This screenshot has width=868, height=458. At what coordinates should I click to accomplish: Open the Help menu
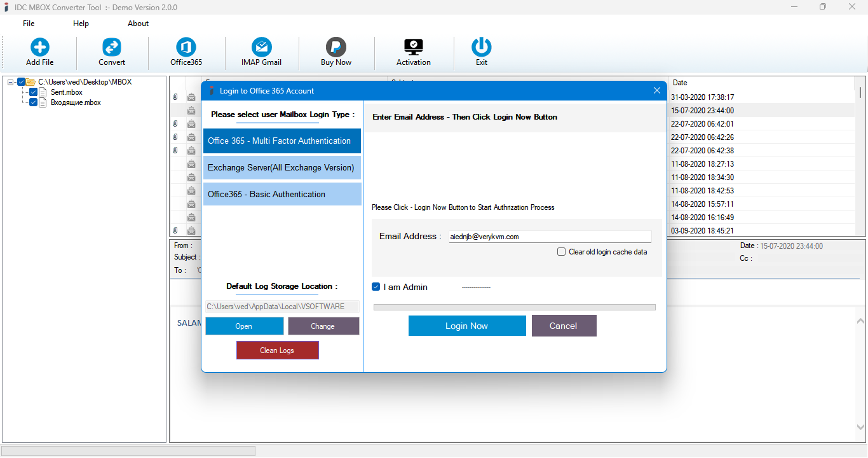pyautogui.click(x=81, y=24)
